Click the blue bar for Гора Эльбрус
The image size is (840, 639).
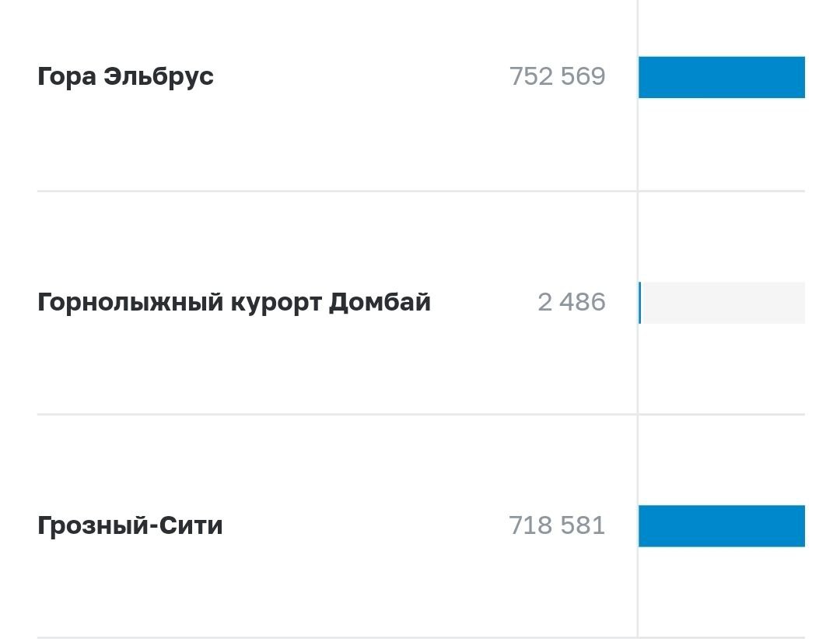[722, 77]
